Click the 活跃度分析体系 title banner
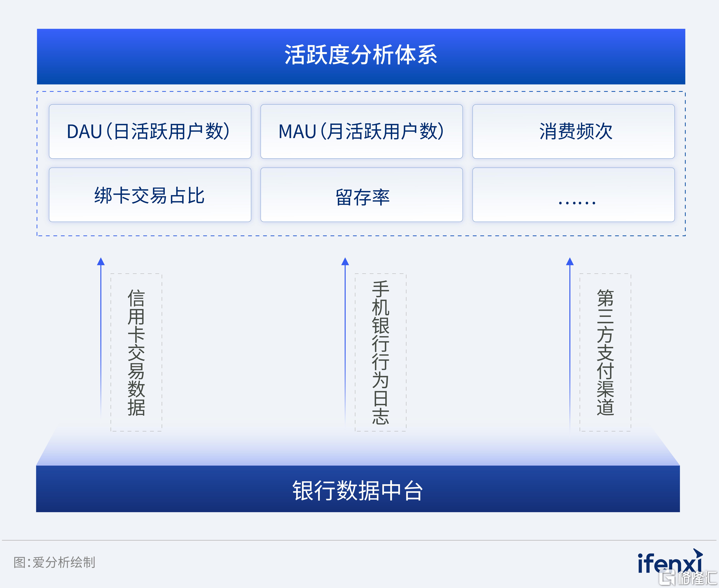The width and height of the screenshot is (719, 588). coord(361,57)
